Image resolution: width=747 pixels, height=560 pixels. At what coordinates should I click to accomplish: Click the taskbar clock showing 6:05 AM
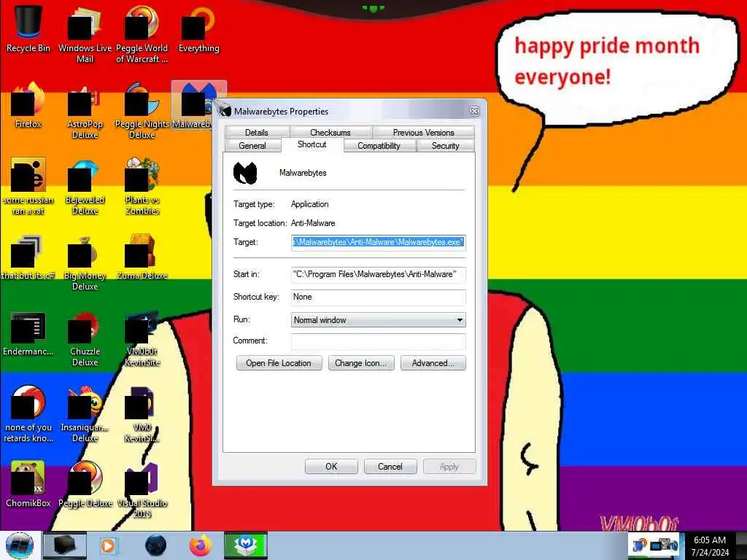pyautogui.click(x=710, y=545)
